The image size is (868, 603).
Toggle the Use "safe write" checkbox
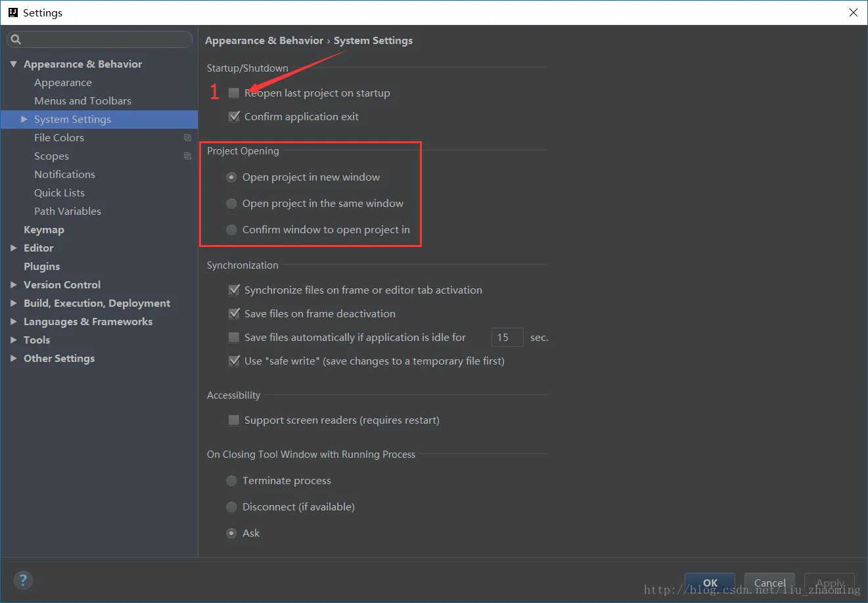[234, 361]
